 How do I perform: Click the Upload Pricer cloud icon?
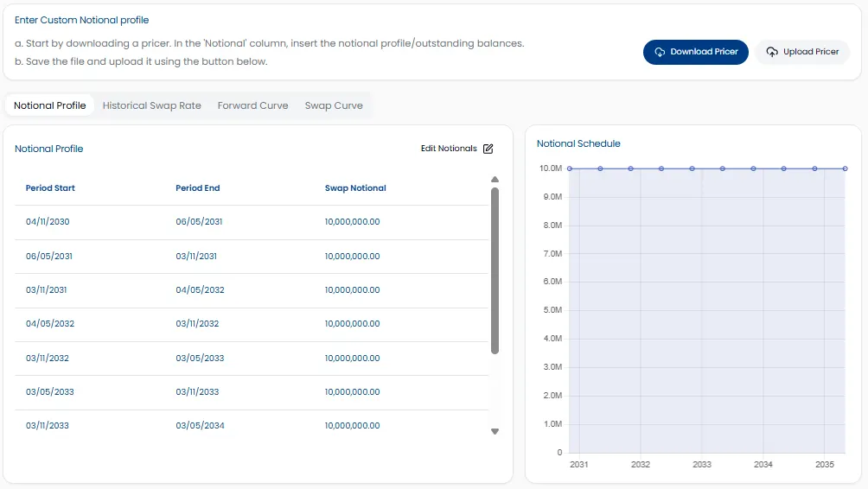(772, 52)
